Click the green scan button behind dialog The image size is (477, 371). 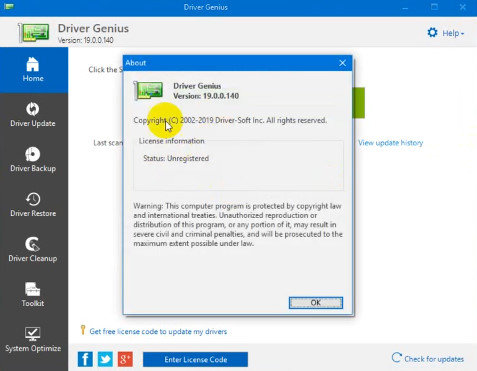[359, 103]
